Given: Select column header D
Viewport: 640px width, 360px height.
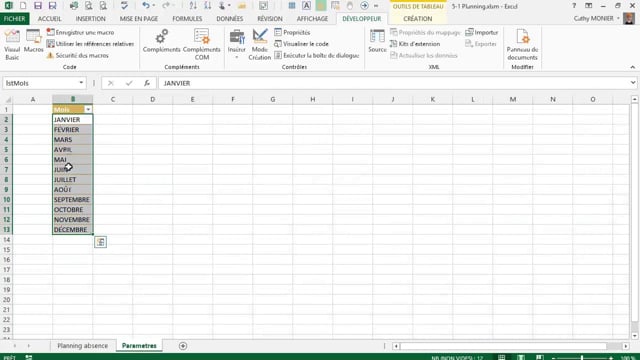Looking at the screenshot, I should coord(153,99).
